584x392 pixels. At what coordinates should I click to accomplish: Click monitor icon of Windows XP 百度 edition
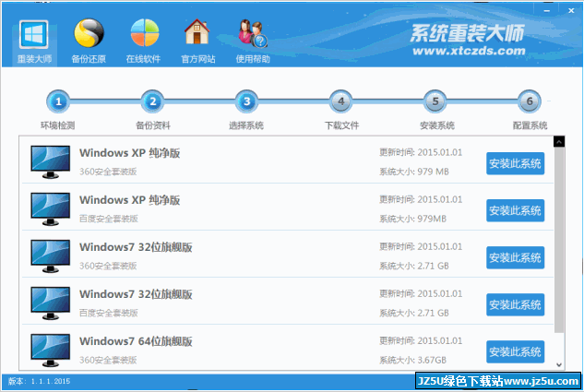pyautogui.click(x=50, y=208)
